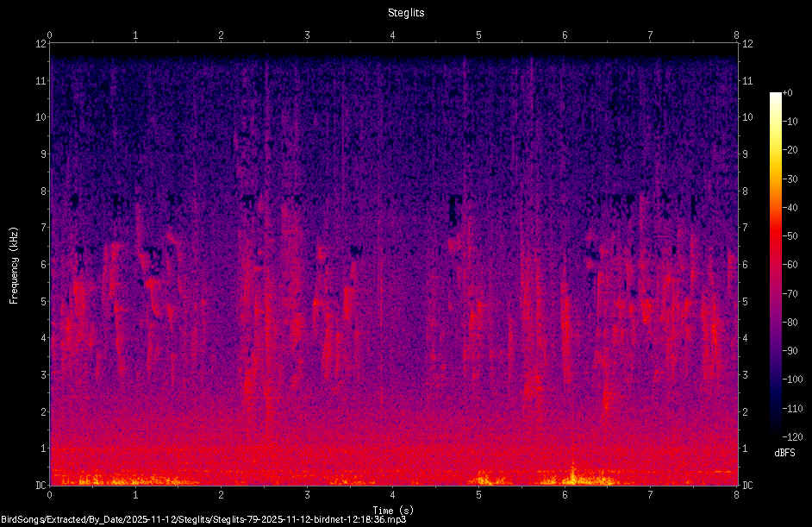Click the 4 second marker on the bottom time axis
The width and height of the screenshot is (812, 527).
tap(393, 495)
